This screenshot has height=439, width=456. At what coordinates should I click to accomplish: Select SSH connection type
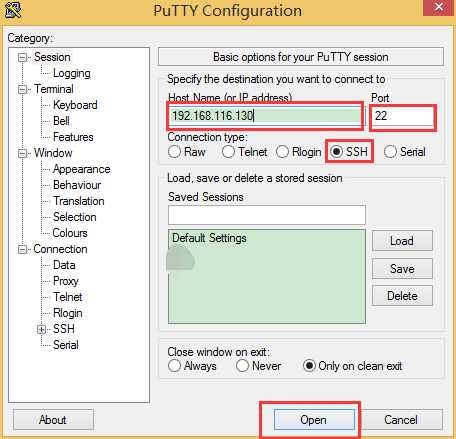pos(349,152)
